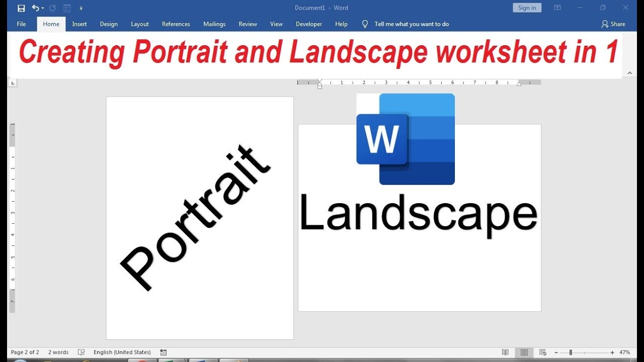
Task: Click the Tell me what you want search box
Action: coord(412,24)
